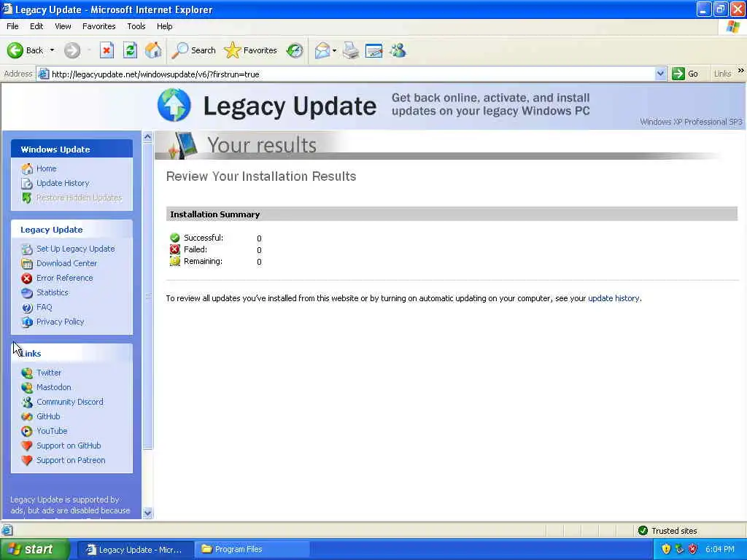Click the Installation Summary header

pyautogui.click(x=452, y=214)
